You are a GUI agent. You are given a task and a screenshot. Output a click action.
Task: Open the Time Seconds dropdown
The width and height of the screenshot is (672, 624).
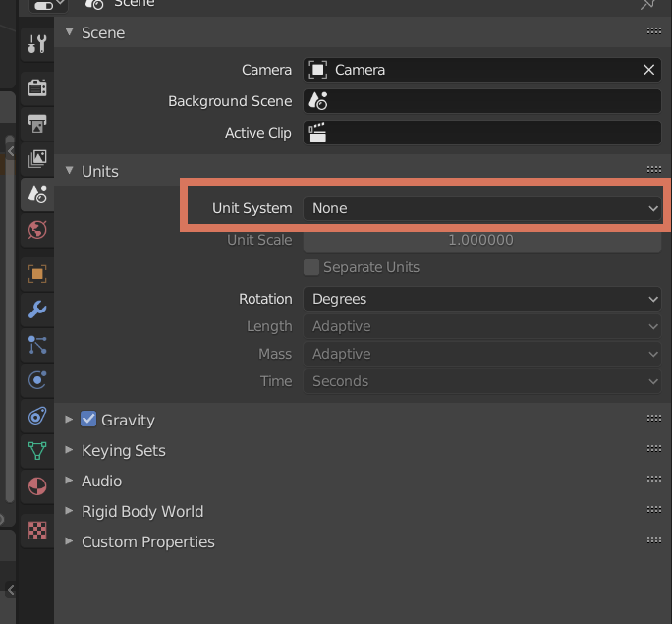tap(482, 381)
